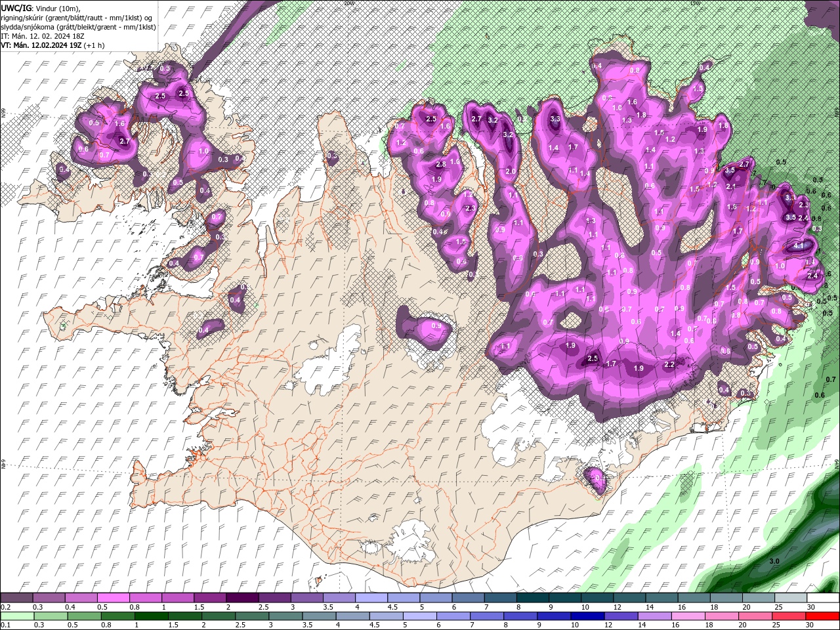Pick the bright red lower swatch at 30
840x630 pixels.
point(821,616)
